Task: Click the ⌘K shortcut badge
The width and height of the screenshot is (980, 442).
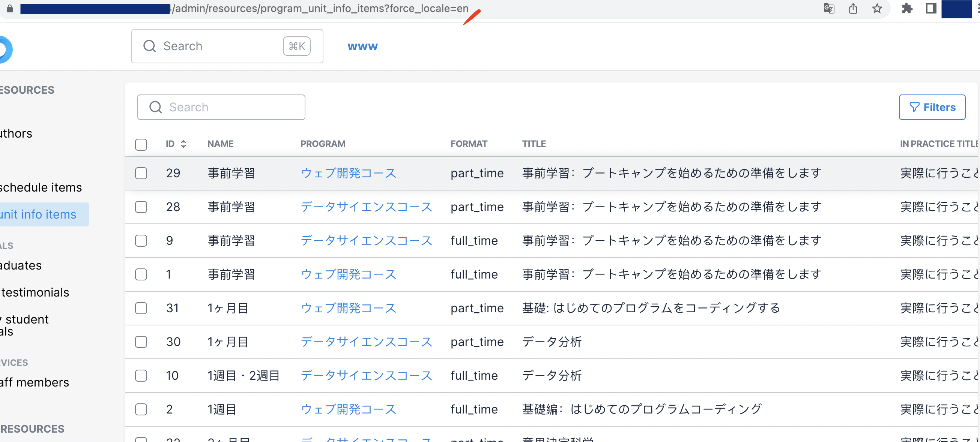Action: click(296, 46)
